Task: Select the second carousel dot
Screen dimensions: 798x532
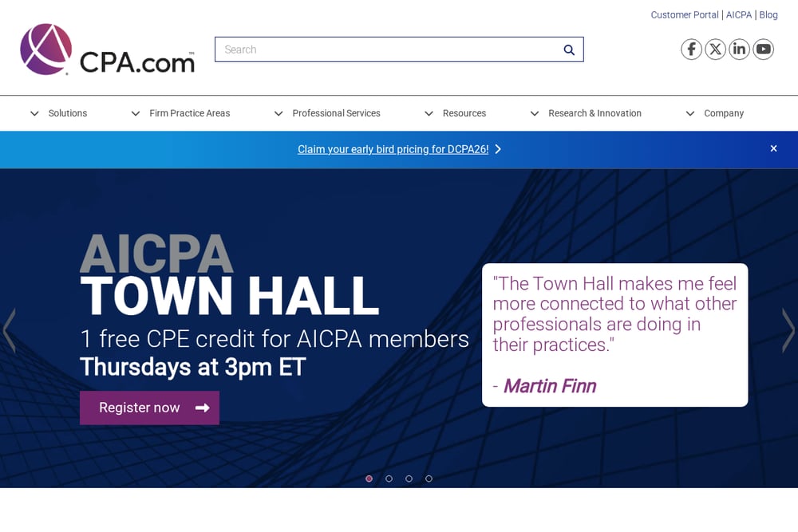Action: [389, 479]
